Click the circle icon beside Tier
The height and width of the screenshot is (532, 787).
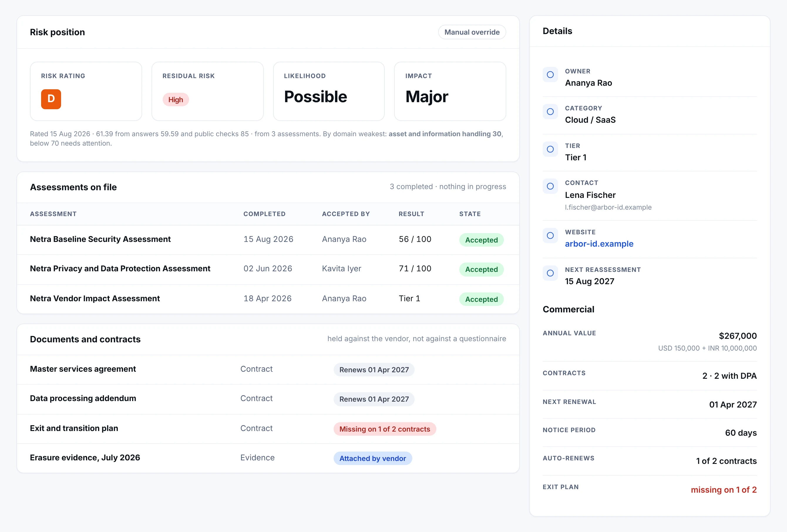coord(550,149)
